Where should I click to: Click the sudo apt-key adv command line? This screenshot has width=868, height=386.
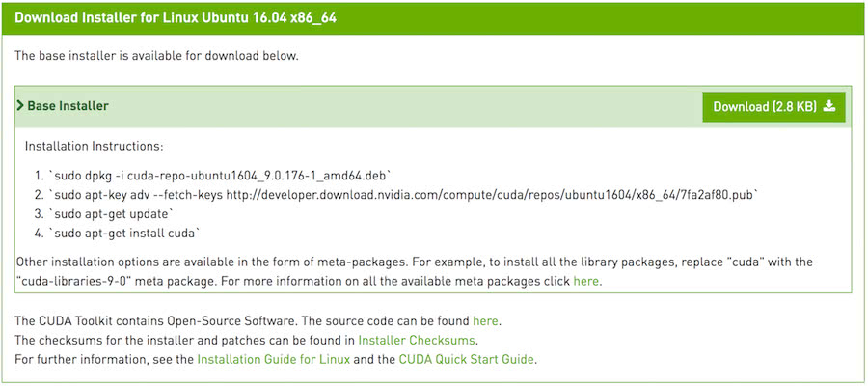coord(405,194)
